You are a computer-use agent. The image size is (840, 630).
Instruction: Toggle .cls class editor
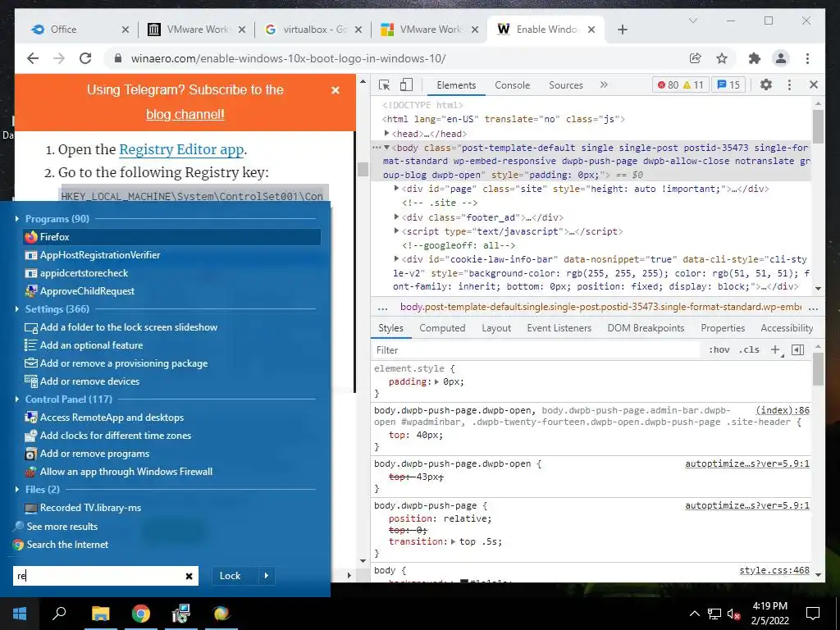click(x=749, y=349)
